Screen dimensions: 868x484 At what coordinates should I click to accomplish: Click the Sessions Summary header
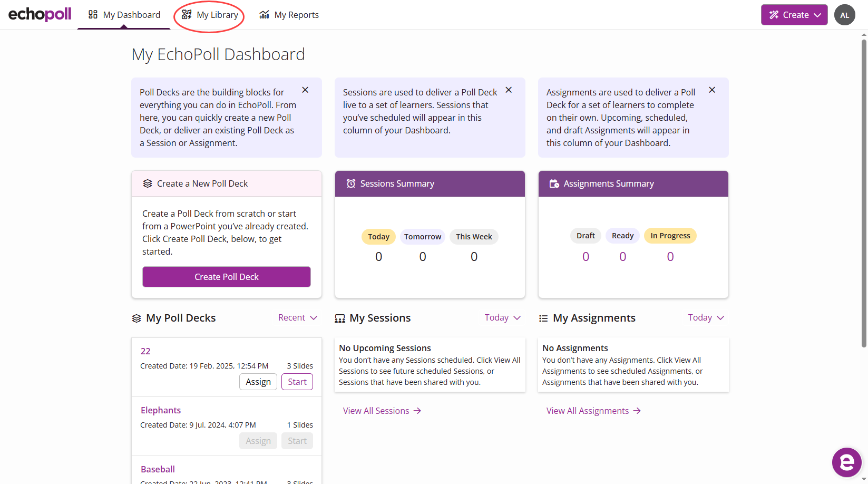coord(430,183)
